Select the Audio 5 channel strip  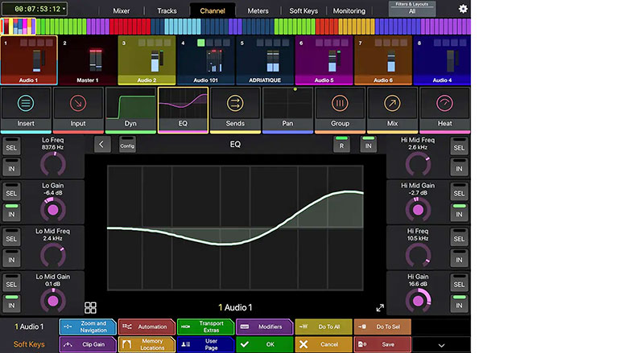coord(324,60)
